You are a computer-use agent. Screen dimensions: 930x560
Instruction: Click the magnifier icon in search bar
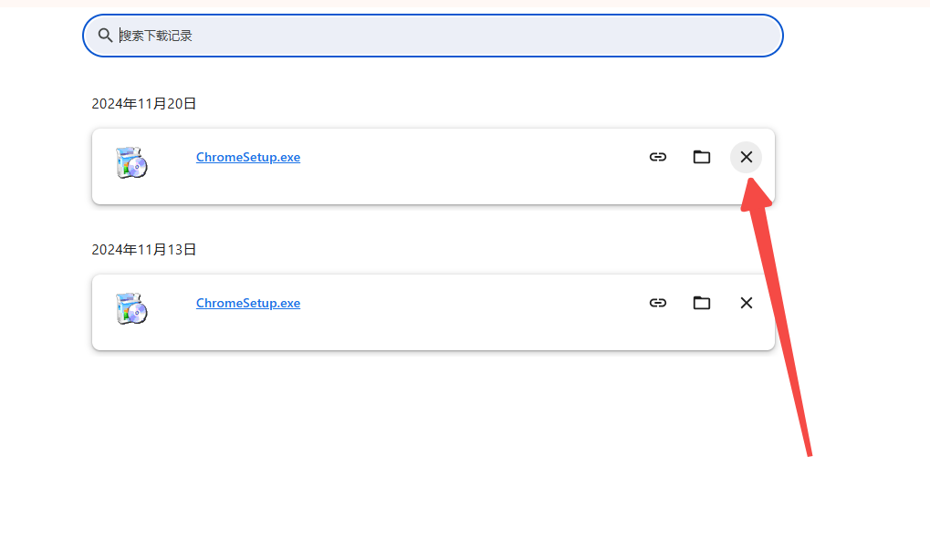105,36
